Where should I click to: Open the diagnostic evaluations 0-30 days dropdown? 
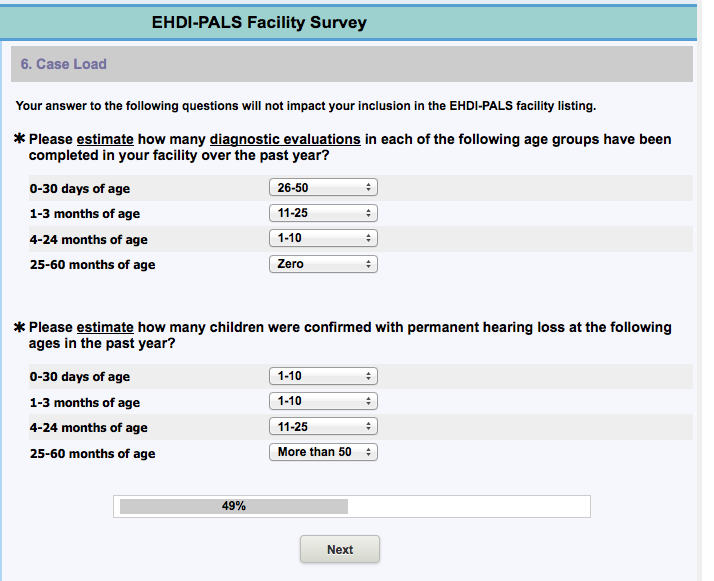[x=323, y=187]
